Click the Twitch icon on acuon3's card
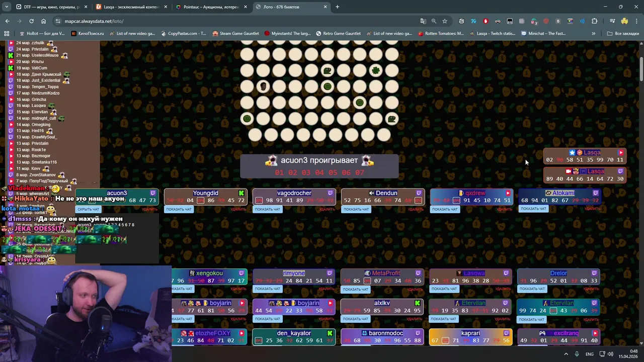The image size is (644, 362). pyautogui.click(x=153, y=193)
